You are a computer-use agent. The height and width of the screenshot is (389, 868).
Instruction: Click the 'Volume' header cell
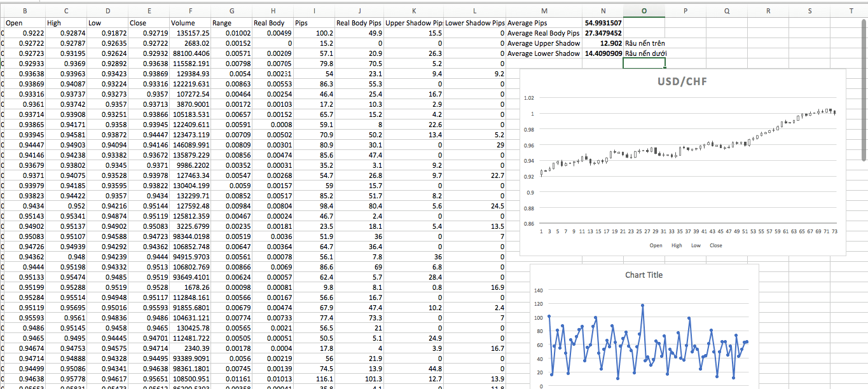(189, 23)
